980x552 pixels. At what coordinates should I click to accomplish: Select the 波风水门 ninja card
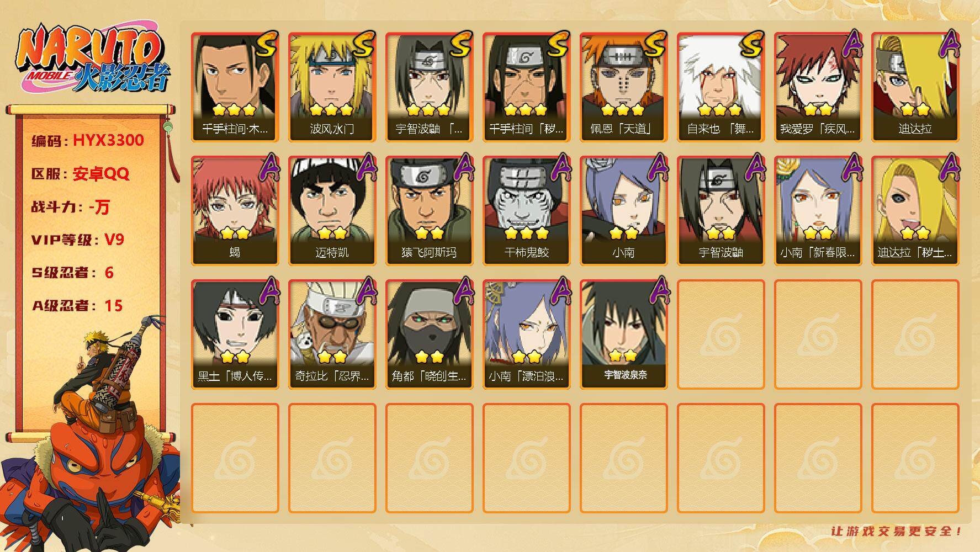point(332,87)
